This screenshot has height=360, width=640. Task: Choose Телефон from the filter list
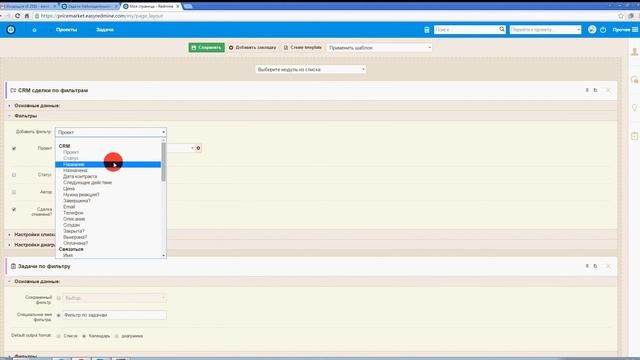click(x=108, y=213)
